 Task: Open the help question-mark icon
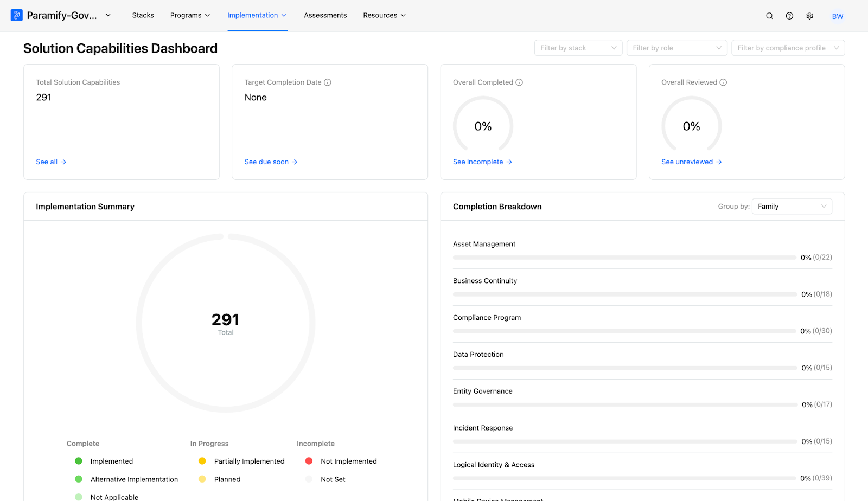[x=789, y=16]
